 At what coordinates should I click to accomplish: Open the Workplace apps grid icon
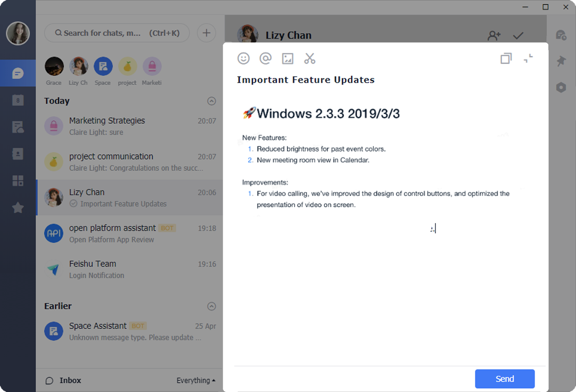click(x=18, y=181)
